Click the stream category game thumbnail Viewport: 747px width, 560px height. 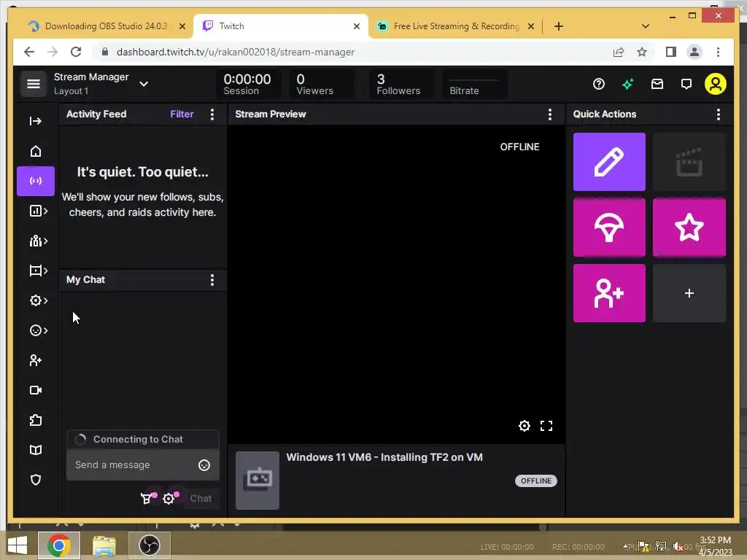tap(258, 481)
